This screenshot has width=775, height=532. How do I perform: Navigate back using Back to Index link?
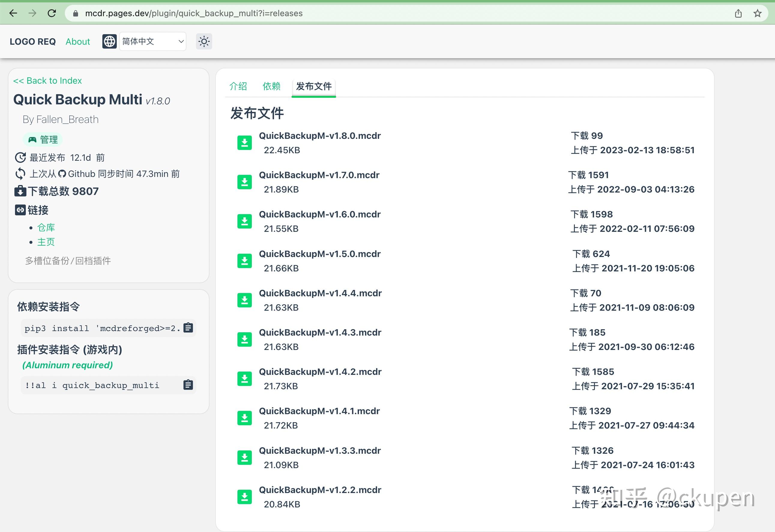(x=47, y=80)
